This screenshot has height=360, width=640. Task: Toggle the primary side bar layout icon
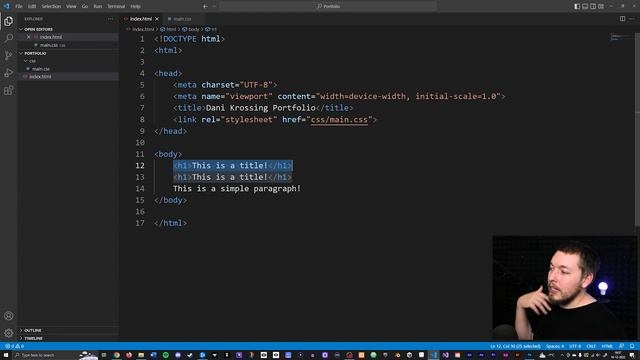click(x=577, y=7)
